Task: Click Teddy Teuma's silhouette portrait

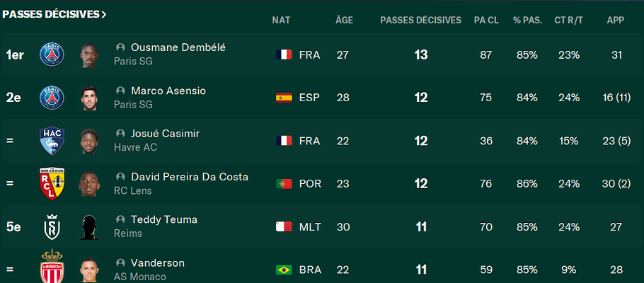Action: [88, 227]
